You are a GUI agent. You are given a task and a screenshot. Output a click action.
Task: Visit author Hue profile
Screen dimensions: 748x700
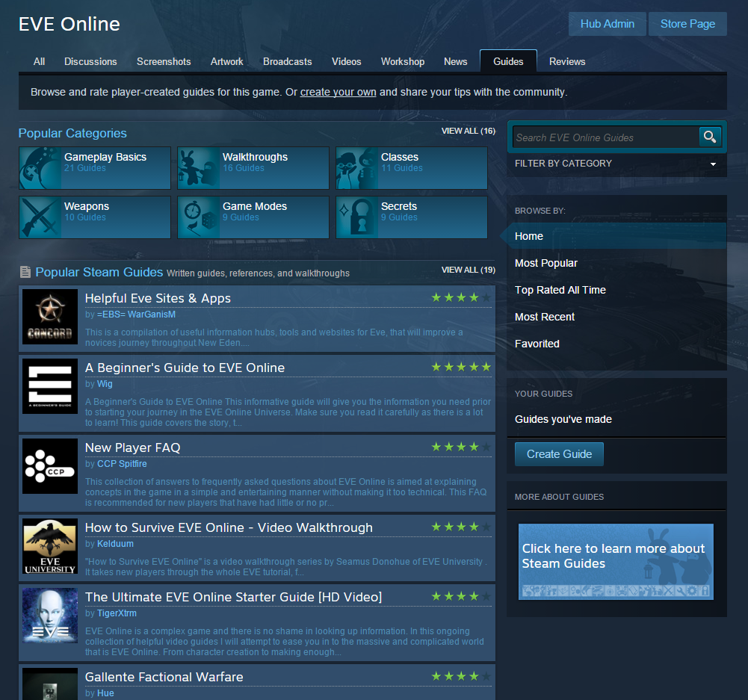[x=105, y=693]
